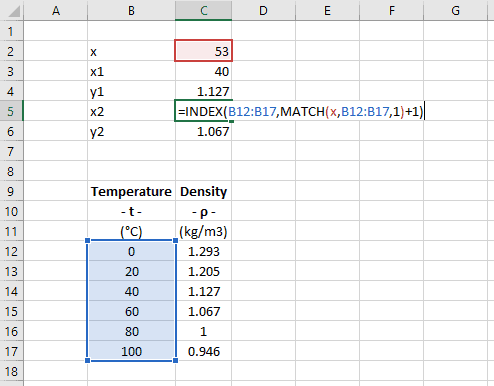Select column B header
Screen dimensions: 494x386
(131, 10)
